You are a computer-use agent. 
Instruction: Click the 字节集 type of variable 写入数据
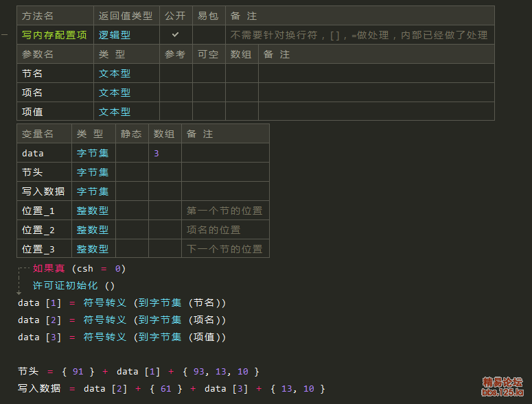point(93,191)
